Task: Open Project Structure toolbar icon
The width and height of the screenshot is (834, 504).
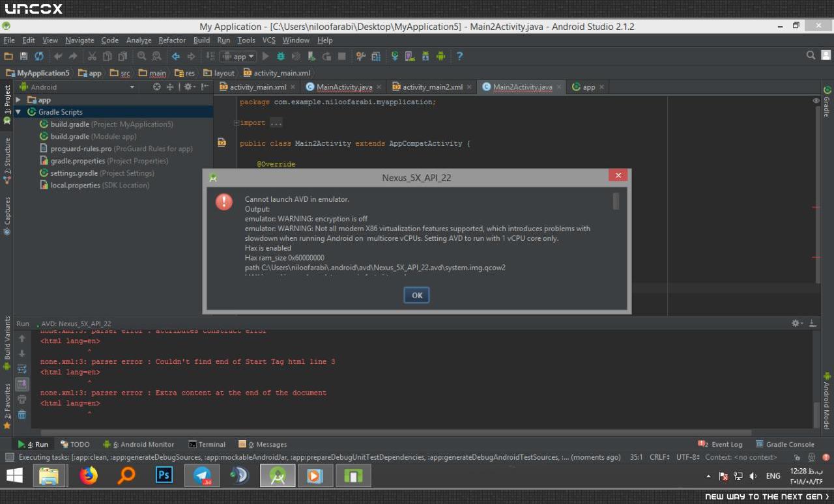Action: [360, 57]
